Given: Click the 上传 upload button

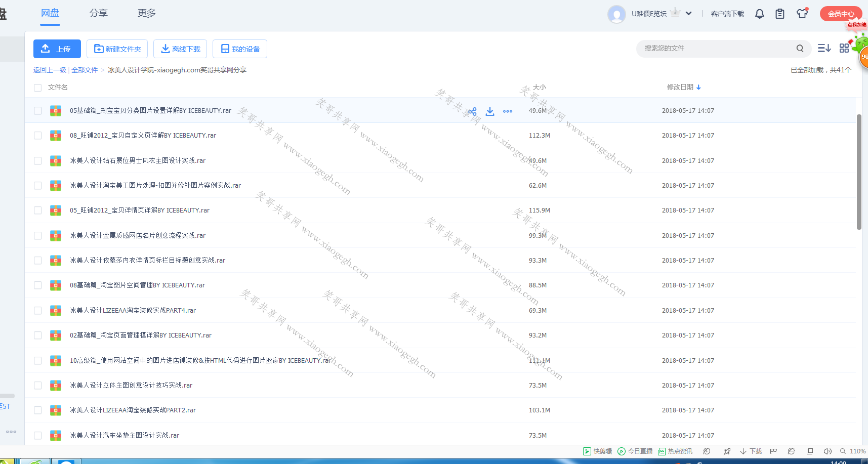Looking at the screenshot, I should point(57,49).
